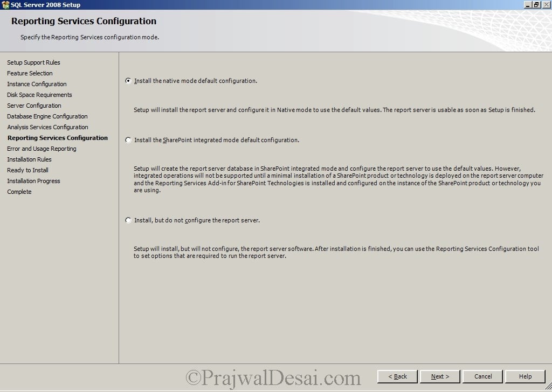Cancel the SQL Server setup
Image resolution: width=552 pixels, height=392 pixels.
482,376
